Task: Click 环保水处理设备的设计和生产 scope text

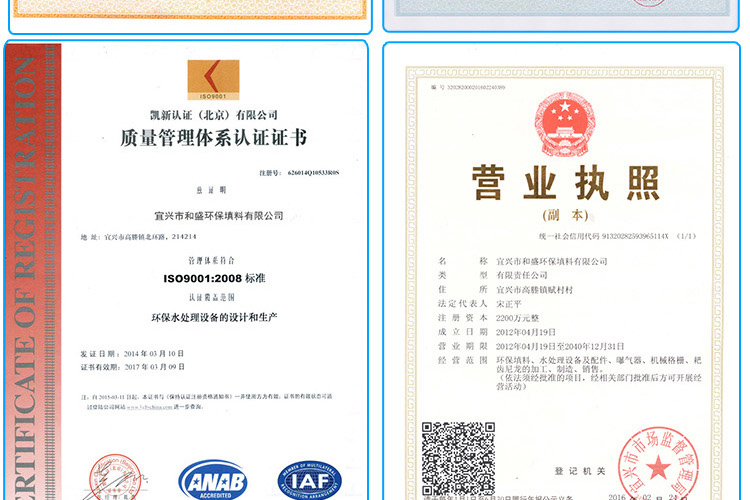Action: coord(214,317)
